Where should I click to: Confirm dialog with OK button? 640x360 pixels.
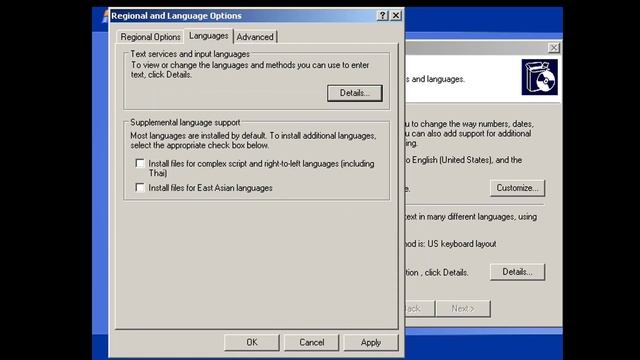pos(252,342)
